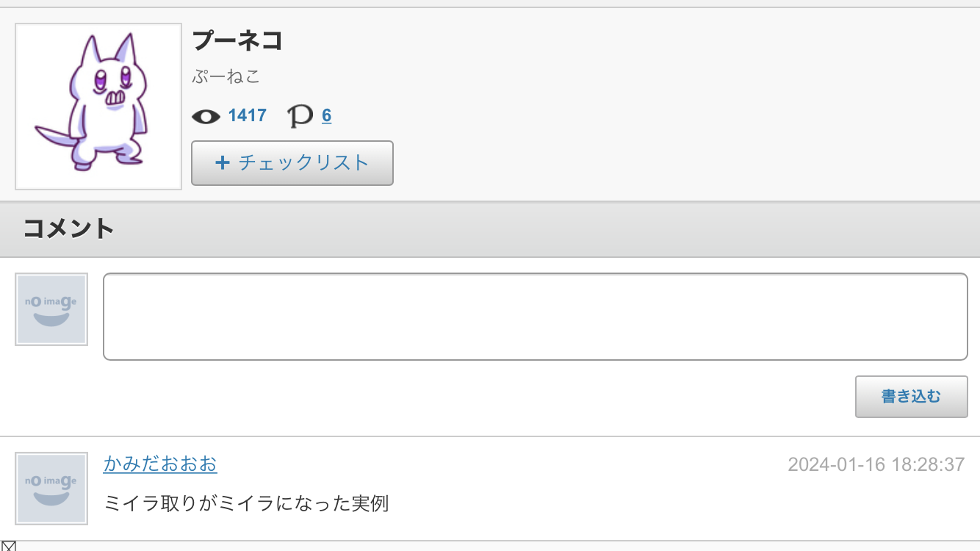Add プーネコ to チェックリスト
The image size is (980, 551).
click(x=292, y=163)
